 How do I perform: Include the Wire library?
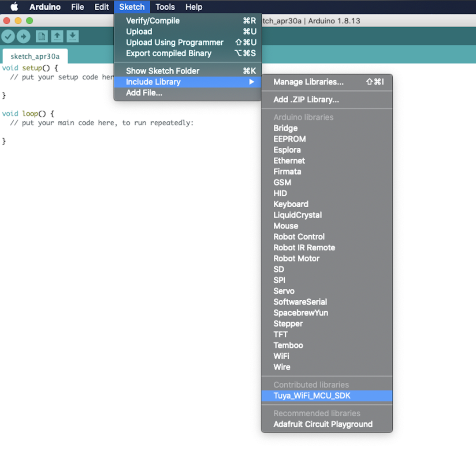pos(327,367)
